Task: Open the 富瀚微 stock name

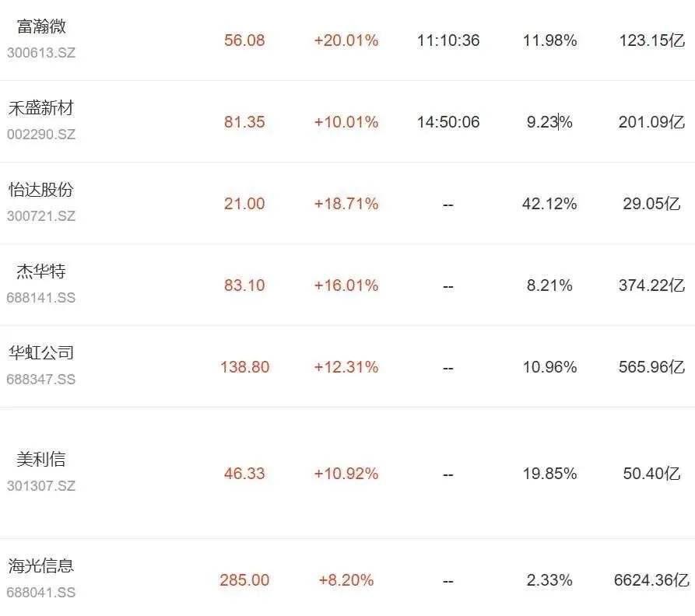Action: click(41, 26)
